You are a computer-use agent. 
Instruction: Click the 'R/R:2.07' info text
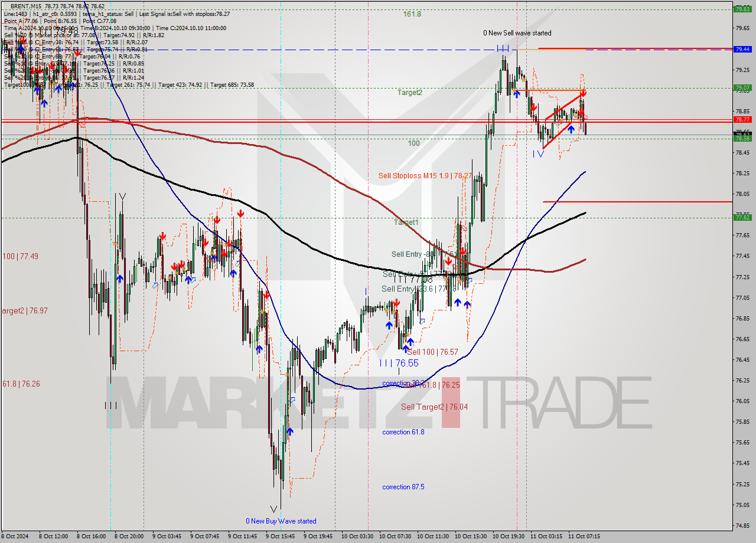point(137,42)
